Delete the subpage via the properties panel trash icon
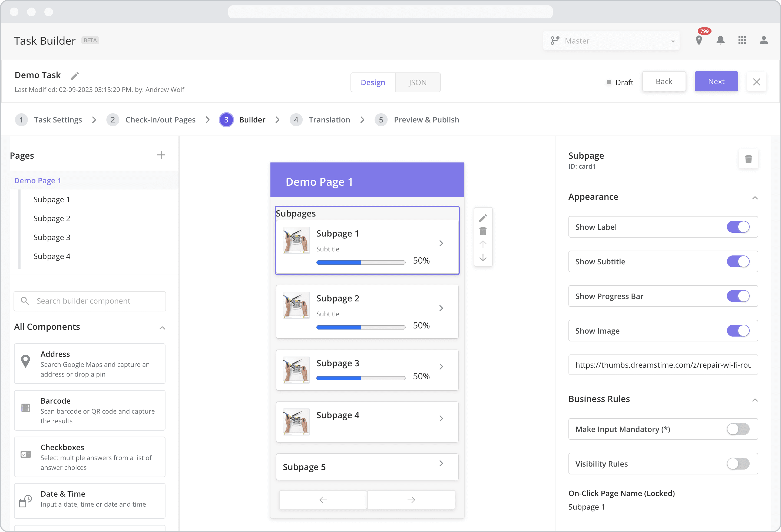Viewport: 781px width, 532px height. [x=748, y=159]
